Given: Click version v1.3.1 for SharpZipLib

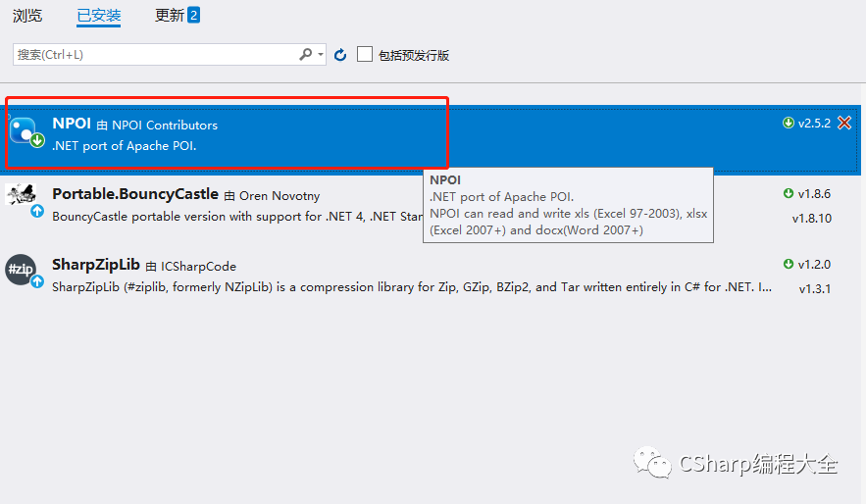Looking at the screenshot, I should tap(815, 288).
